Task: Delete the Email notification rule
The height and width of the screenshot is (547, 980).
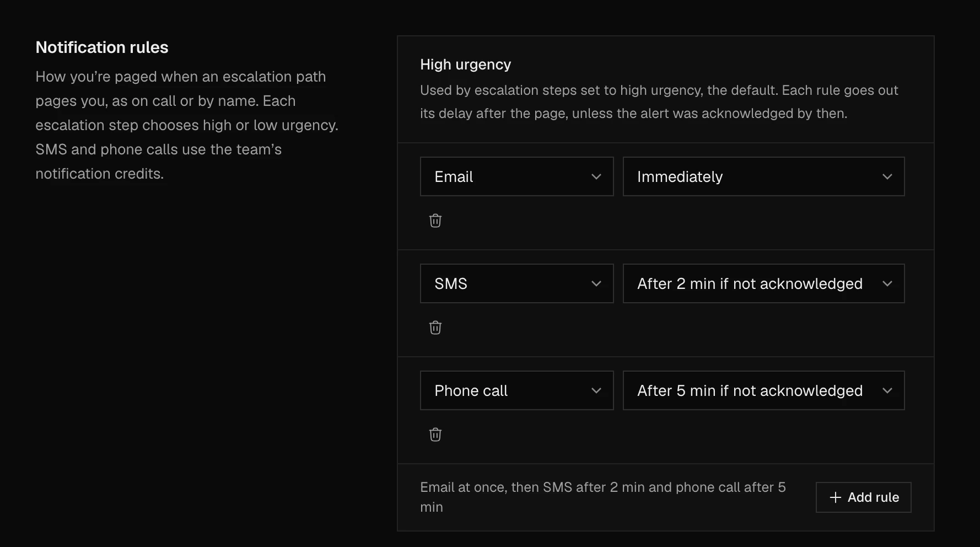Action: pyautogui.click(x=435, y=221)
